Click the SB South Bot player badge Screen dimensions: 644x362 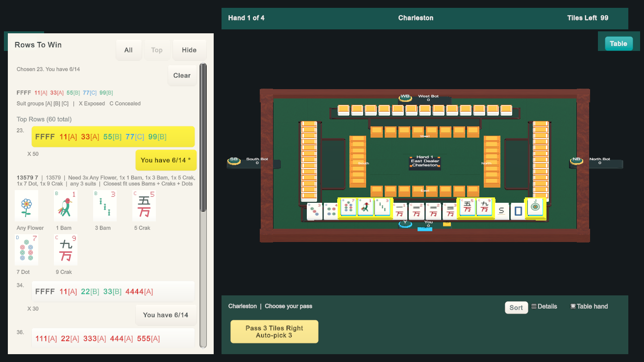(234, 160)
